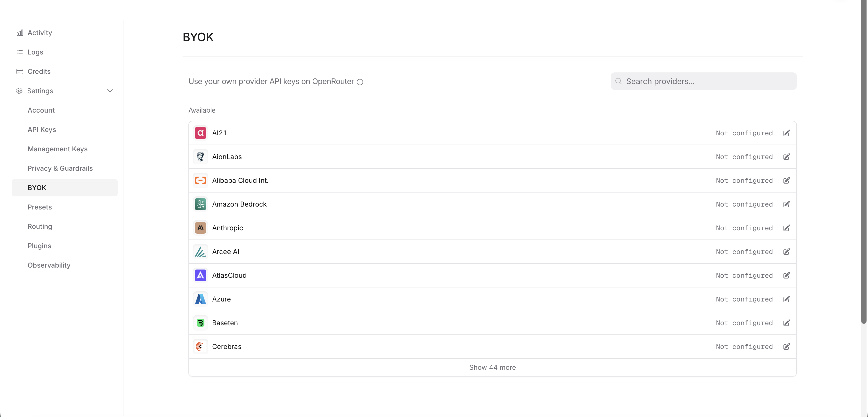Screen dimensions: 868x417
Task: Click the edit pencil for Amazon Bedrock
Action: pos(786,204)
